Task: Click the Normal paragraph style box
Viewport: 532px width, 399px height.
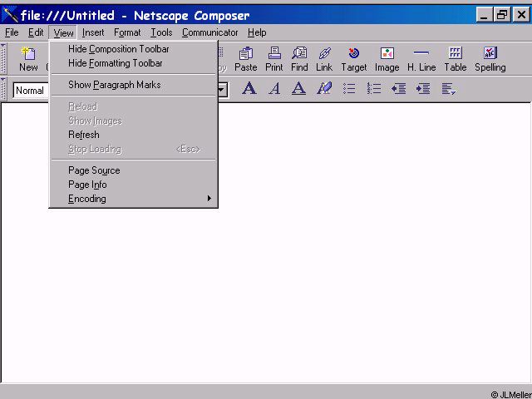Action: tap(31, 91)
